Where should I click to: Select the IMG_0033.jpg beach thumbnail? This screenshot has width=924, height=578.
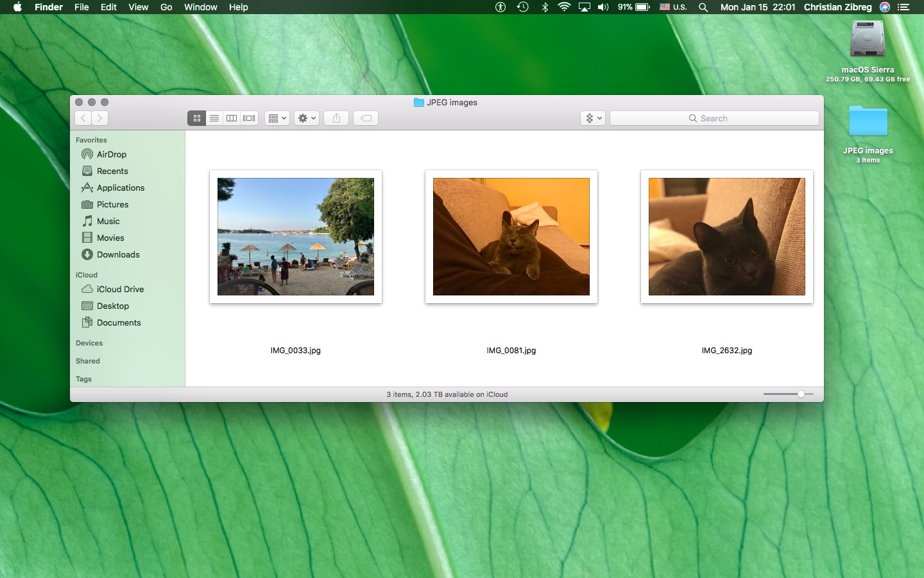tap(296, 236)
